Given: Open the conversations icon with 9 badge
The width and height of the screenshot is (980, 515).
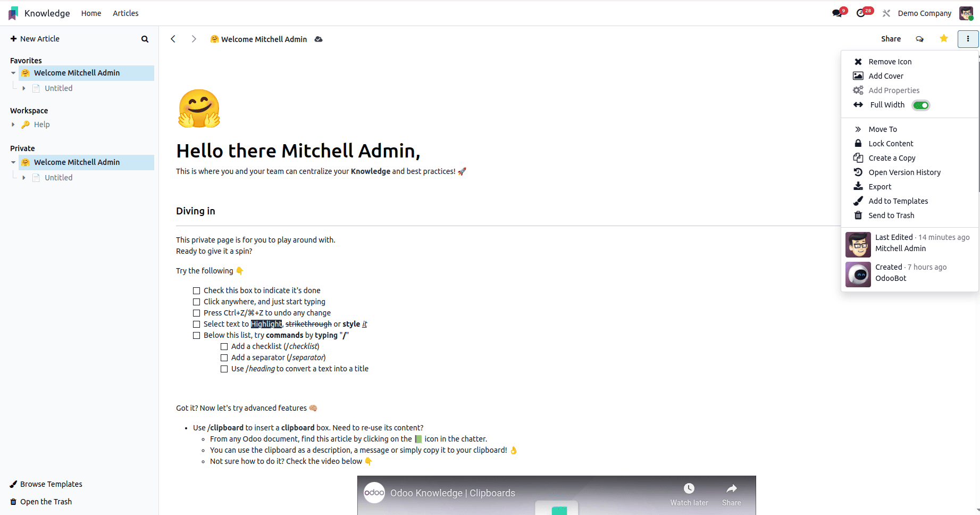Looking at the screenshot, I should 837,13.
